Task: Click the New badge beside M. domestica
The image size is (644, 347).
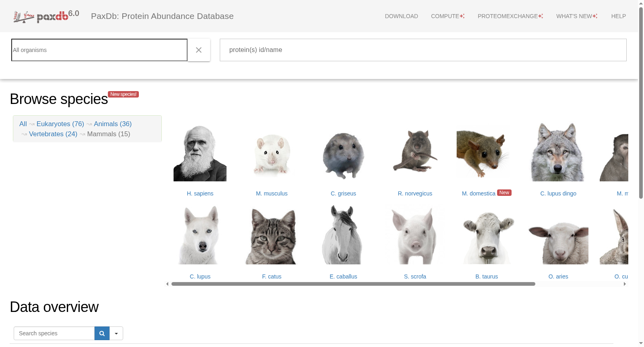Action: (504, 193)
